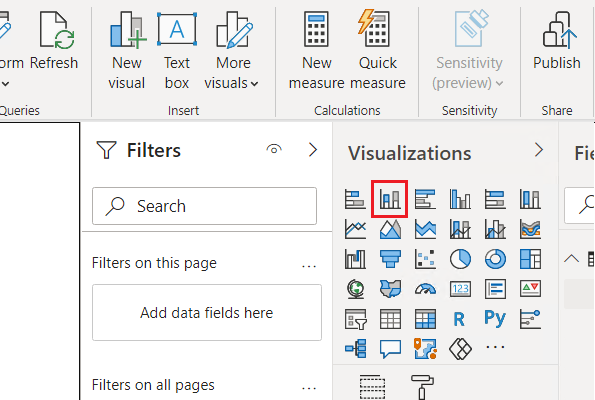The image size is (595, 400).
Task: Insert a Stacked area chart visual
Action: [x=425, y=229]
